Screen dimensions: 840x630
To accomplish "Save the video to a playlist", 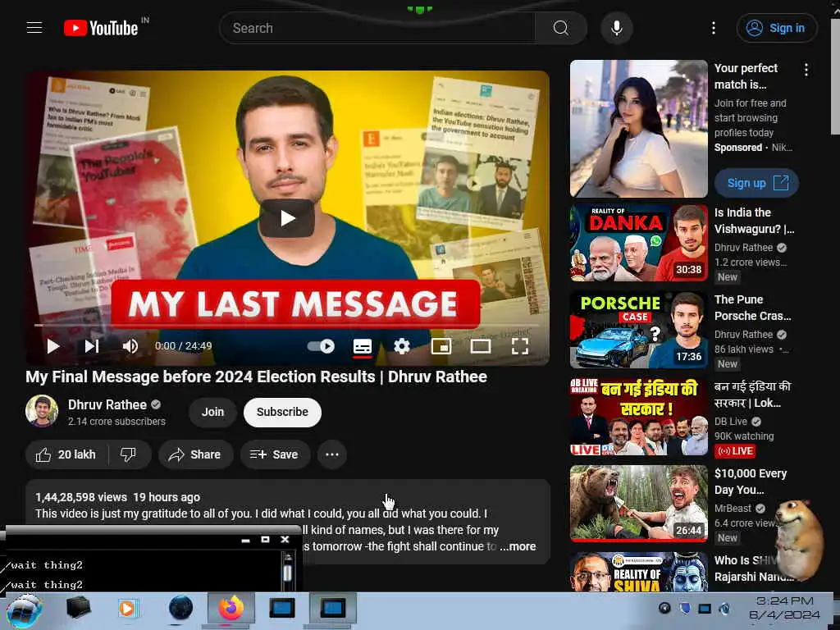I will (x=275, y=454).
